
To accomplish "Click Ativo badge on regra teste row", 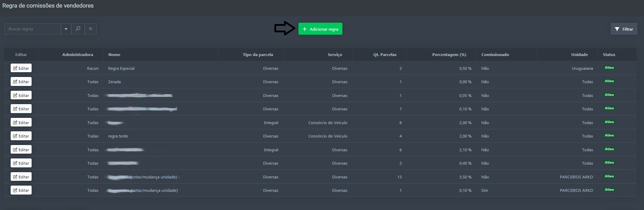I will [609, 135].
